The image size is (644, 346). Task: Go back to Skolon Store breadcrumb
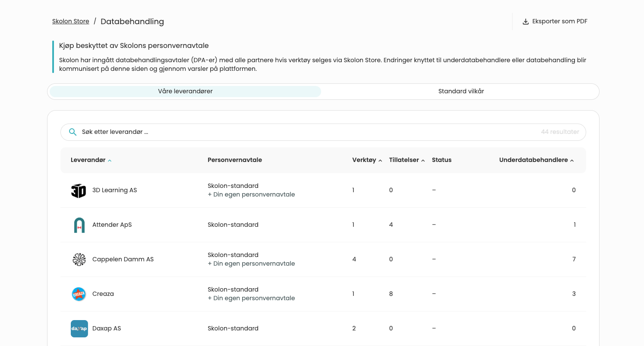(71, 21)
